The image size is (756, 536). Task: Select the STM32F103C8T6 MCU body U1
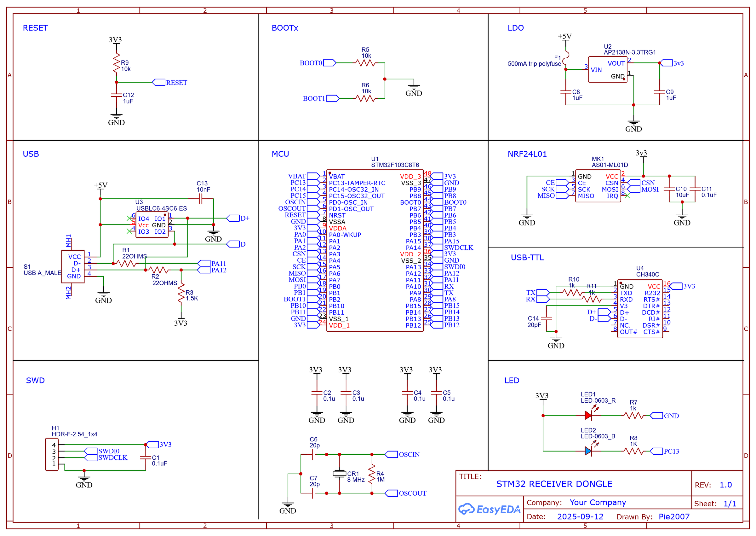375,251
